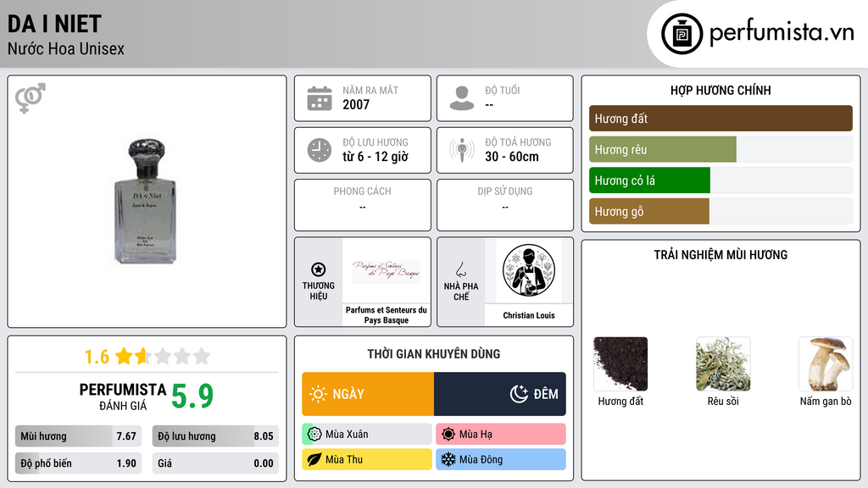Click the '30 - 60cm' sillage value
The image size is (868, 488).
[x=512, y=157]
